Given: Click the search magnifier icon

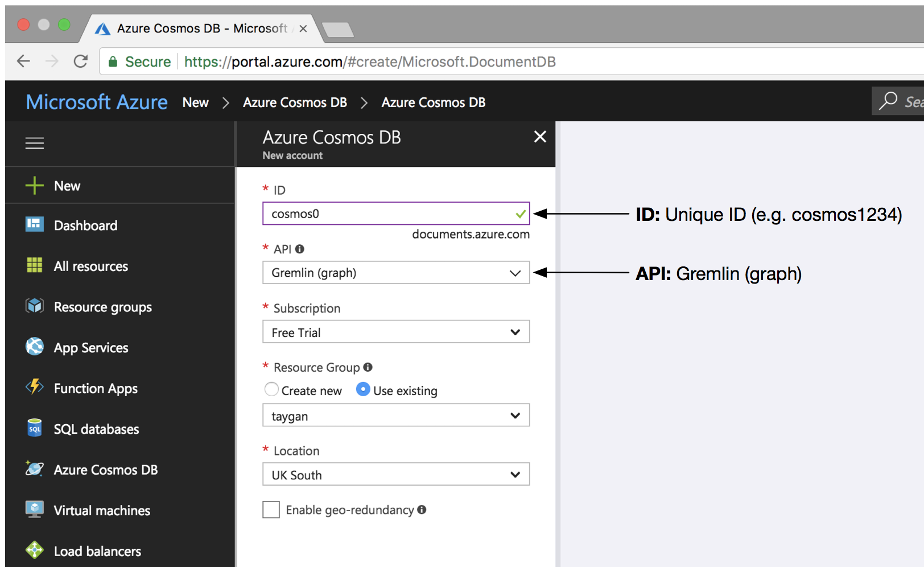Looking at the screenshot, I should point(888,101).
